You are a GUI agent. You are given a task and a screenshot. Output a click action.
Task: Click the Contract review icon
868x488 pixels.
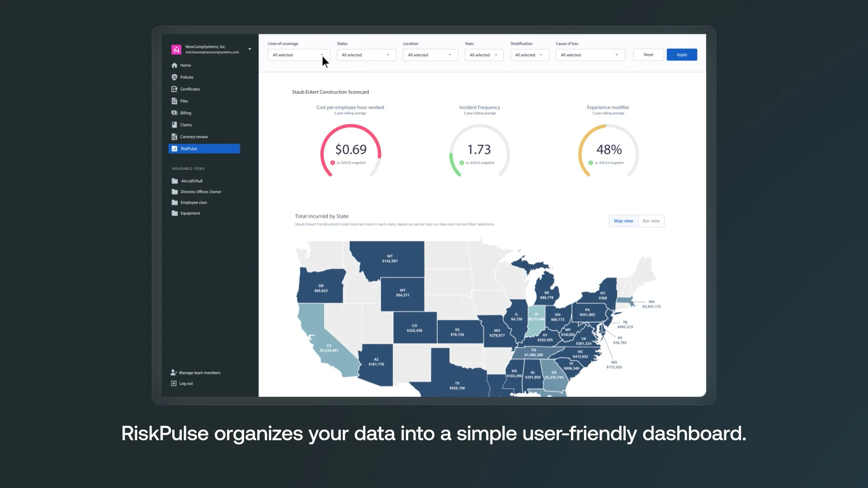[x=174, y=137]
